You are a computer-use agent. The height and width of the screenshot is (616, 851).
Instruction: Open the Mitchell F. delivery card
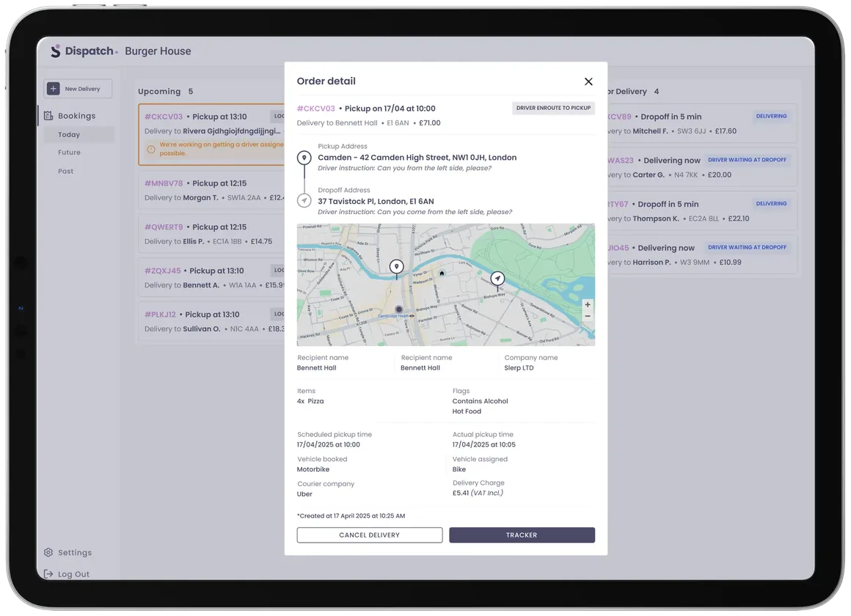click(x=702, y=123)
